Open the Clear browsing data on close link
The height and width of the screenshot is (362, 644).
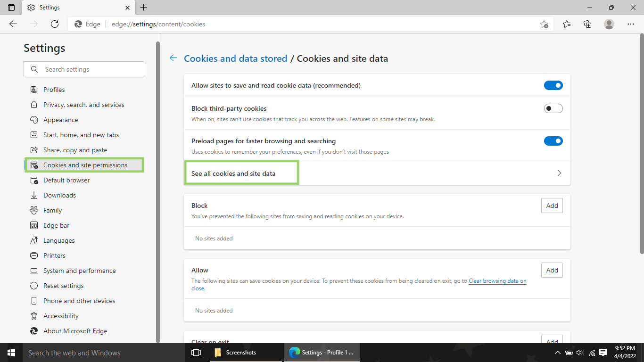coord(497,281)
